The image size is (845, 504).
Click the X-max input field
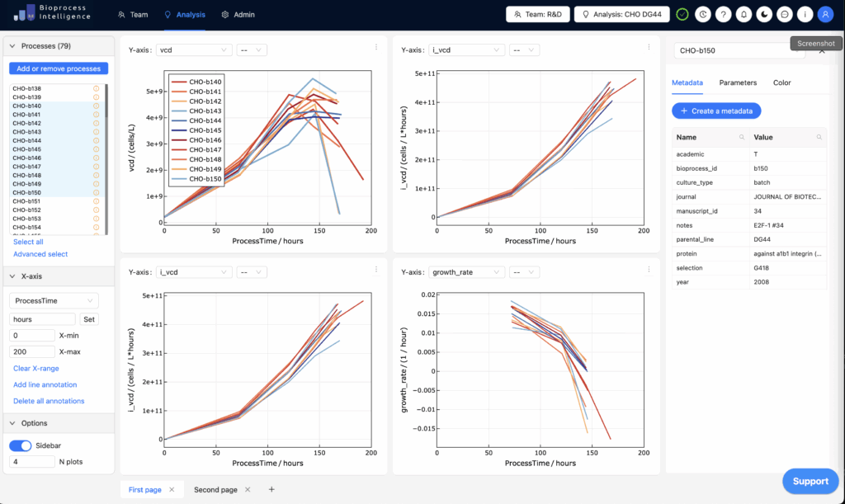(x=32, y=351)
